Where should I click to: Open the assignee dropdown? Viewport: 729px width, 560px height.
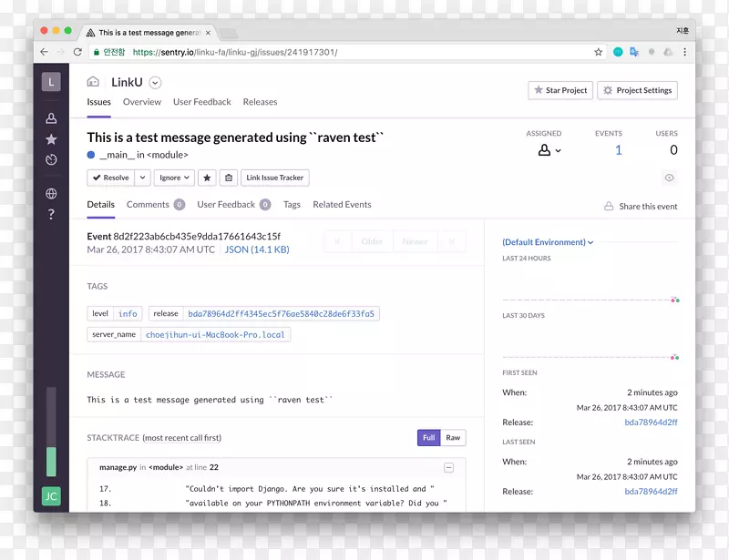pos(549,150)
